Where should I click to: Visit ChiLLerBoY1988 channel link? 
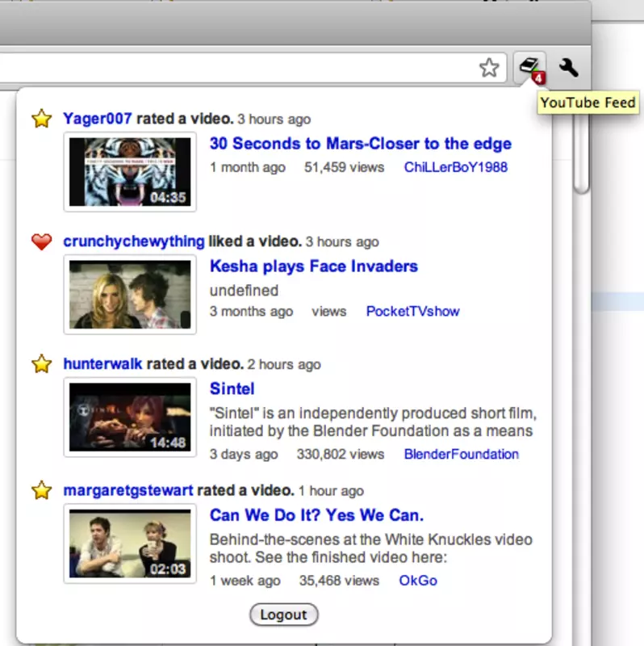click(x=455, y=167)
